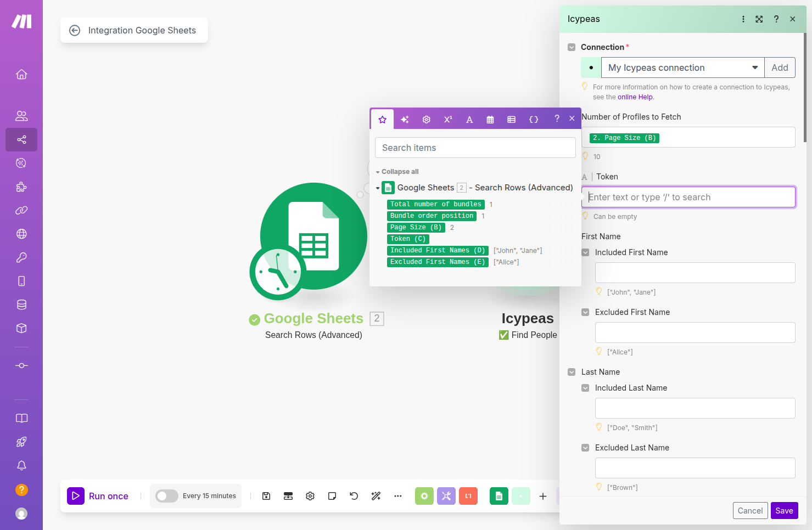Open the Connections link icon in sidebar
The image size is (812, 530).
[x=21, y=210]
